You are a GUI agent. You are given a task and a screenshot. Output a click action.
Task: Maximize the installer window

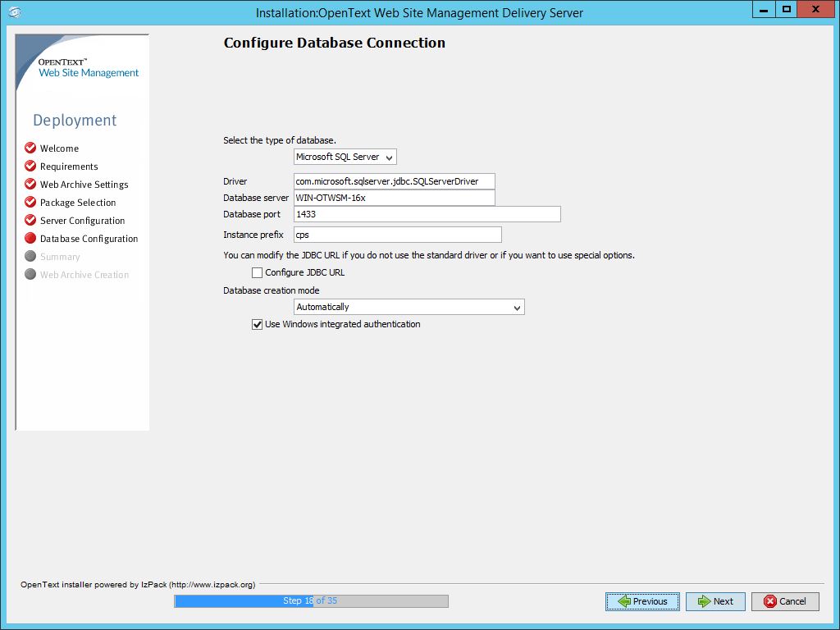click(x=786, y=10)
